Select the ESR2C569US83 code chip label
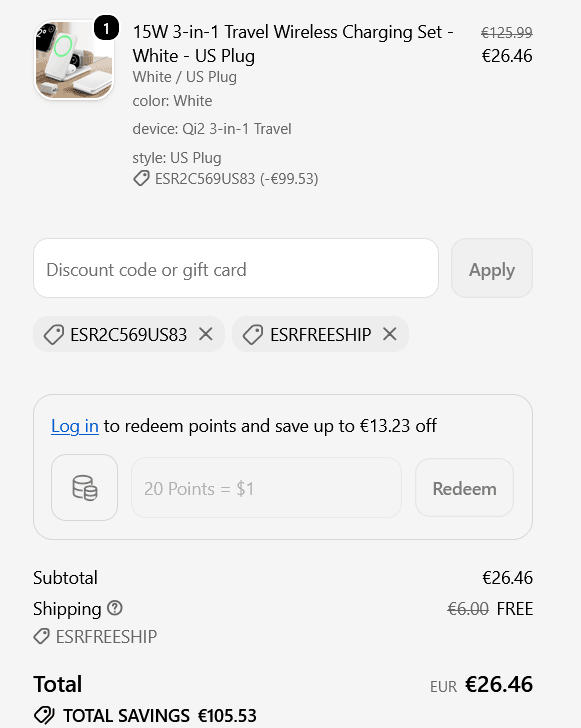This screenshot has width=581, height=728. 129,334
